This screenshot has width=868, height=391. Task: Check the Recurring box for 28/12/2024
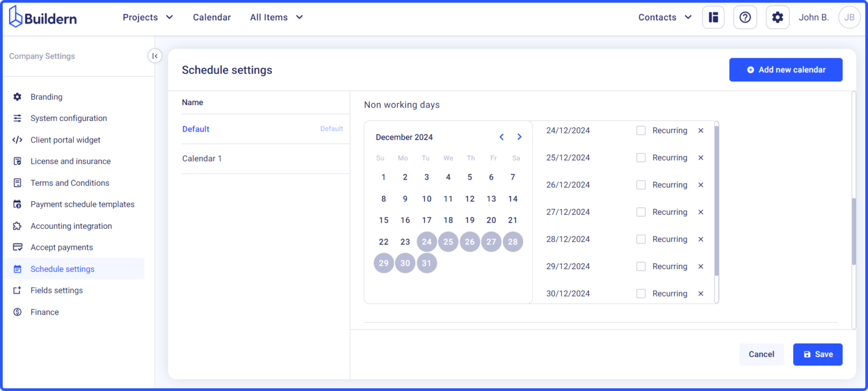tap(641, 239)
